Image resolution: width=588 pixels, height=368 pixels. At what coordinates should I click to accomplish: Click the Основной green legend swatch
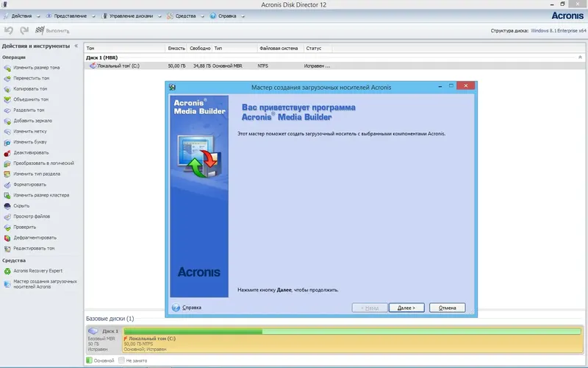pyautogui.click(x=89, y=361)
